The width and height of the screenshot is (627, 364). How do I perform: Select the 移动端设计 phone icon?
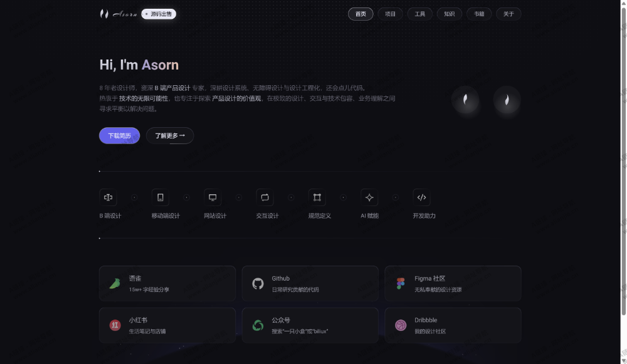[x=161, y=197]
